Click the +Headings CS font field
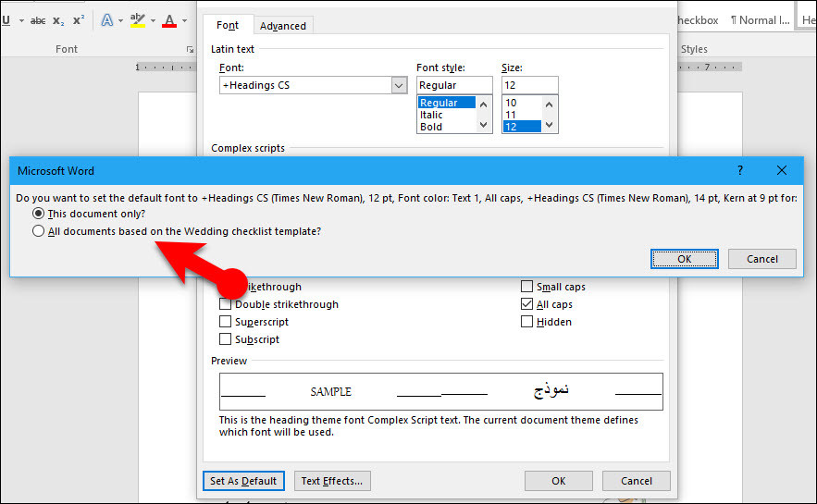This screenshot has height=504, width=817. pyautogui.click(x=305, y=85)
